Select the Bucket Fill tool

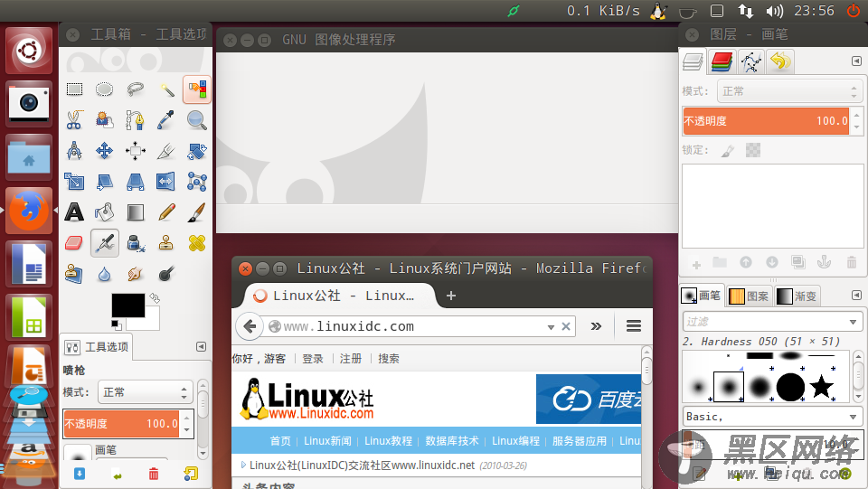[104, 212]
